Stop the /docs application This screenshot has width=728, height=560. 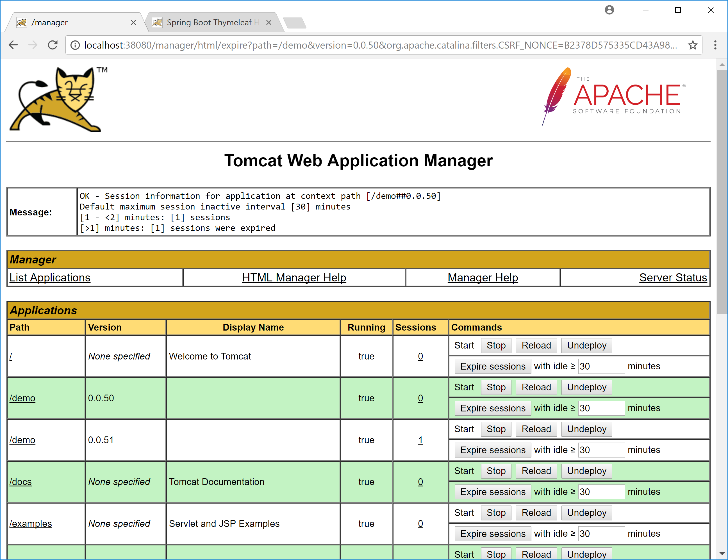[496, 471]
